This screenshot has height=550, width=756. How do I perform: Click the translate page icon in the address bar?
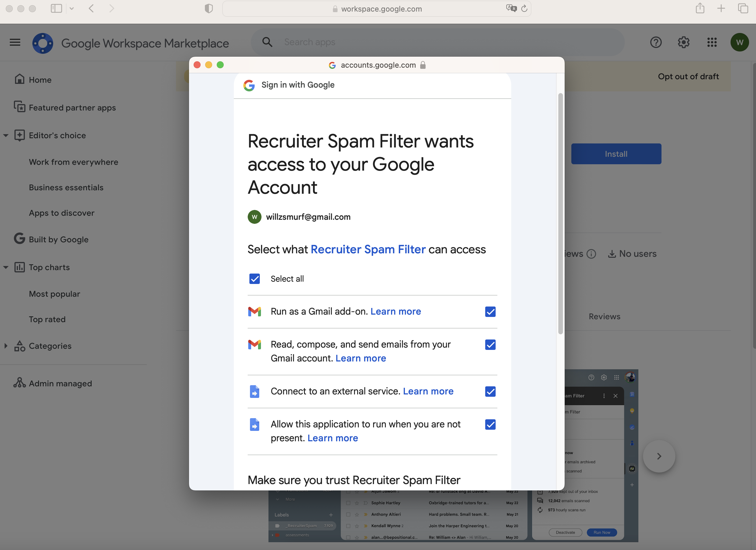pos(511,8)
